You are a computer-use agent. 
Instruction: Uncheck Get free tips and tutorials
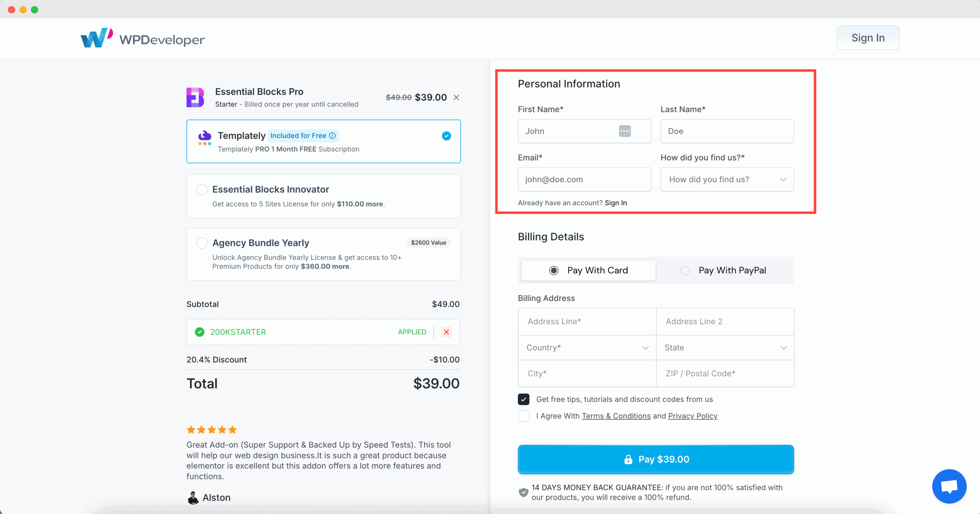tap(523, 399)
